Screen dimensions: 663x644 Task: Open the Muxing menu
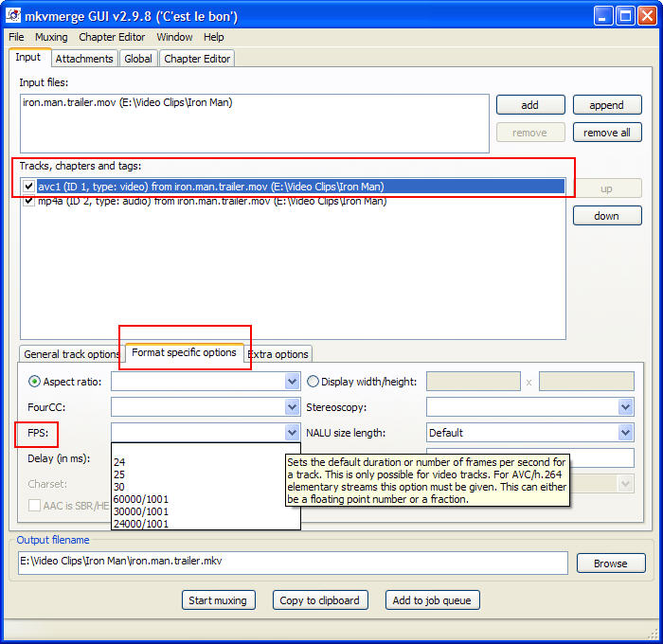pos(51,37)
